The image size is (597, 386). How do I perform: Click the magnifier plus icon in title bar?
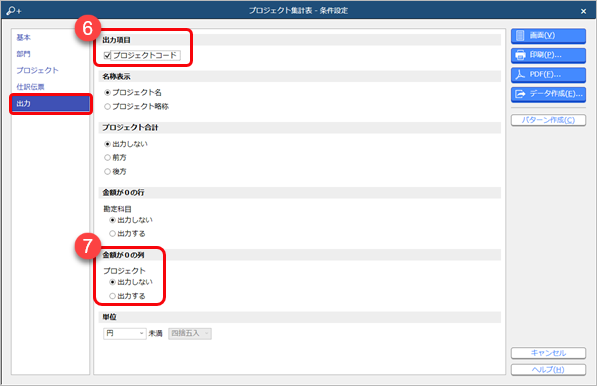click(14, 11)
